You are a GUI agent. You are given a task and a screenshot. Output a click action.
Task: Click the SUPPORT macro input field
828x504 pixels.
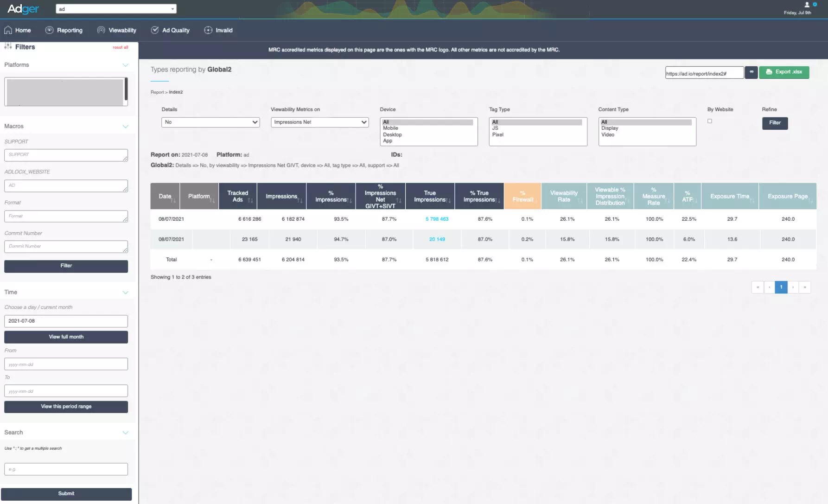[x=66, y=155]
